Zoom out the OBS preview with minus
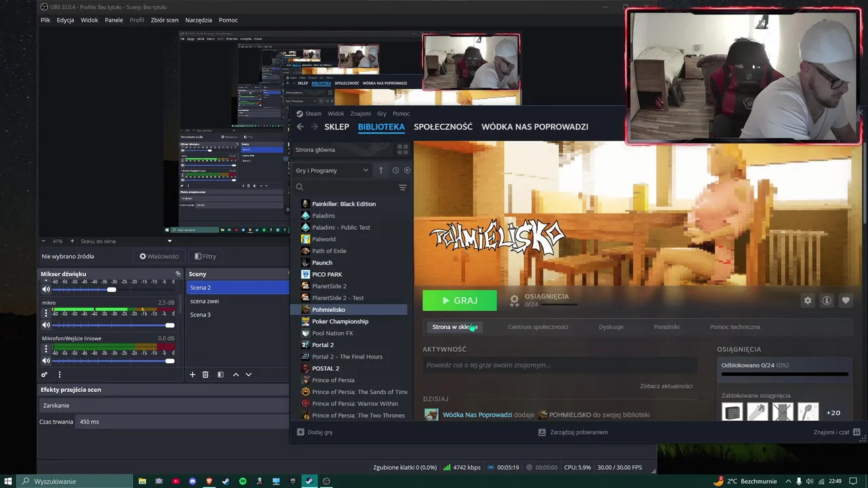This screenshot has height=488, width=868. 44,241
